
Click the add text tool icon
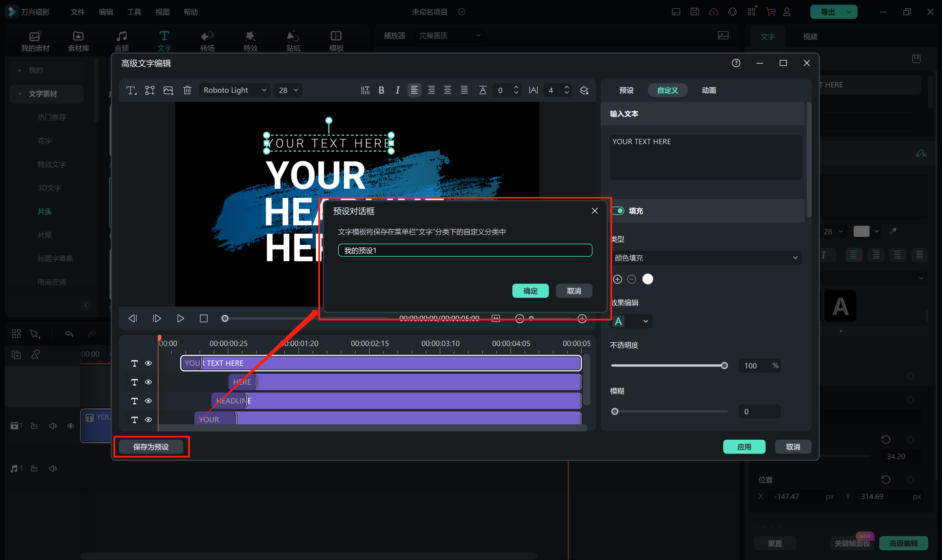point(131,90)
